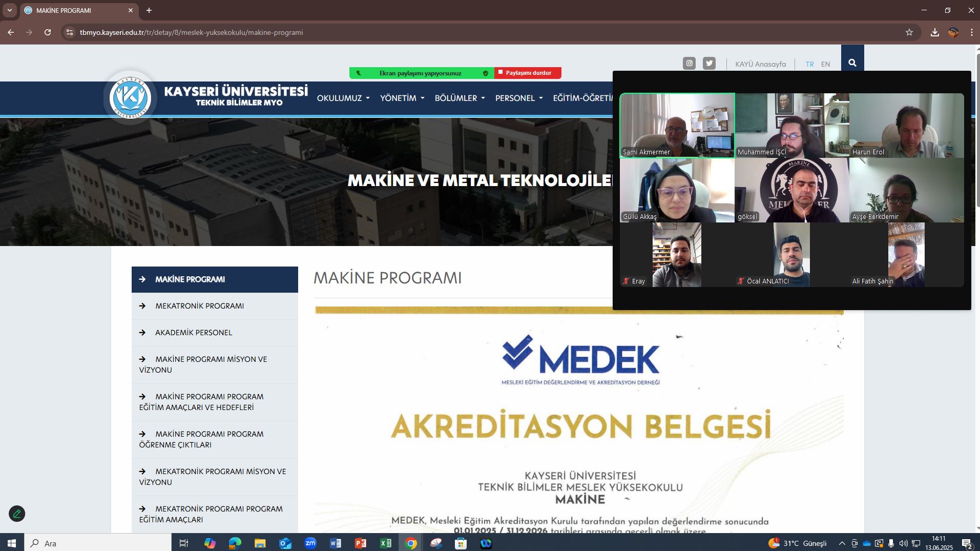Open AKADEMİK PERSONEL sidebar item
The width and height of the screenshot is (980, 551).
215,333
